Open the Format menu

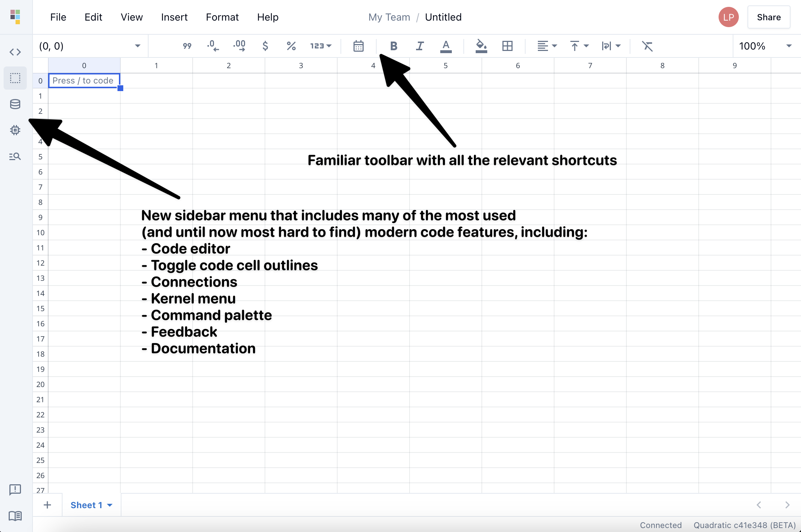pyautogui.click(x=222, y=17)
